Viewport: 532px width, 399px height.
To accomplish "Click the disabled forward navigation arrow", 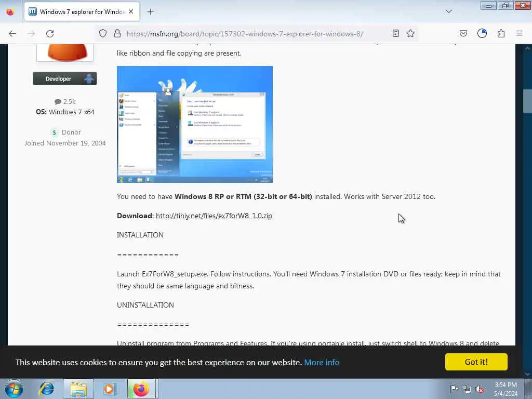I will 31,34.
